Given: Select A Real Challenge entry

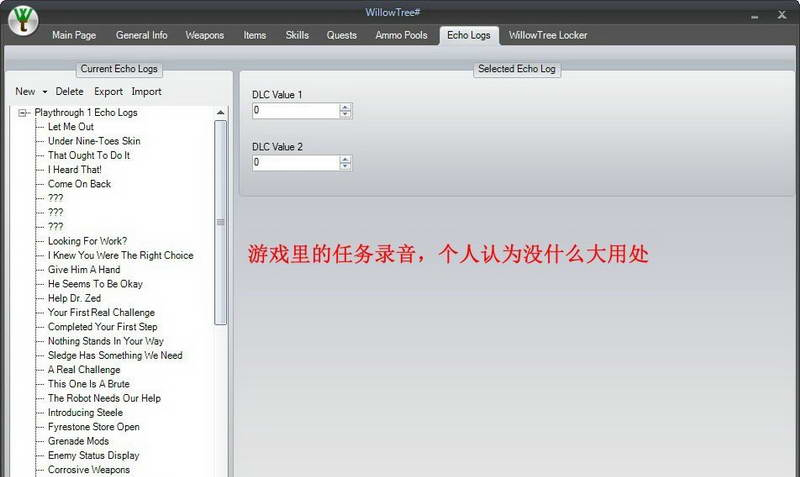Looking at the screenshot, I should 84,369.
